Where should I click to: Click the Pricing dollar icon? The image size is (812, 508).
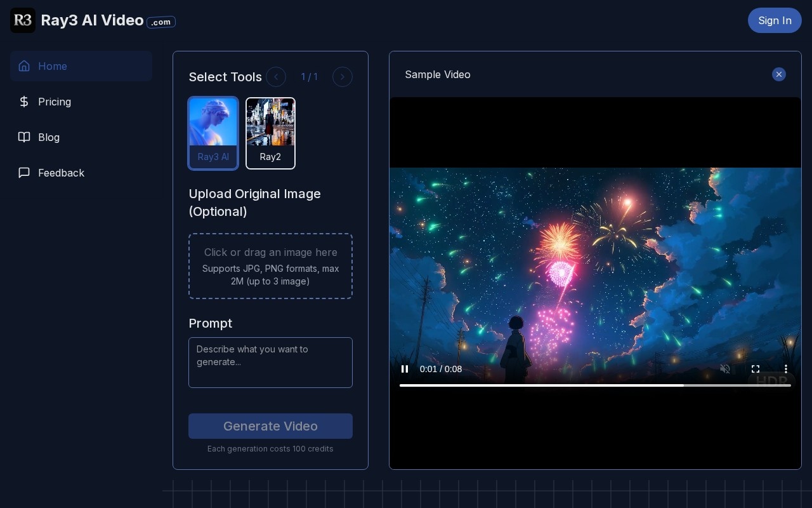24,102
